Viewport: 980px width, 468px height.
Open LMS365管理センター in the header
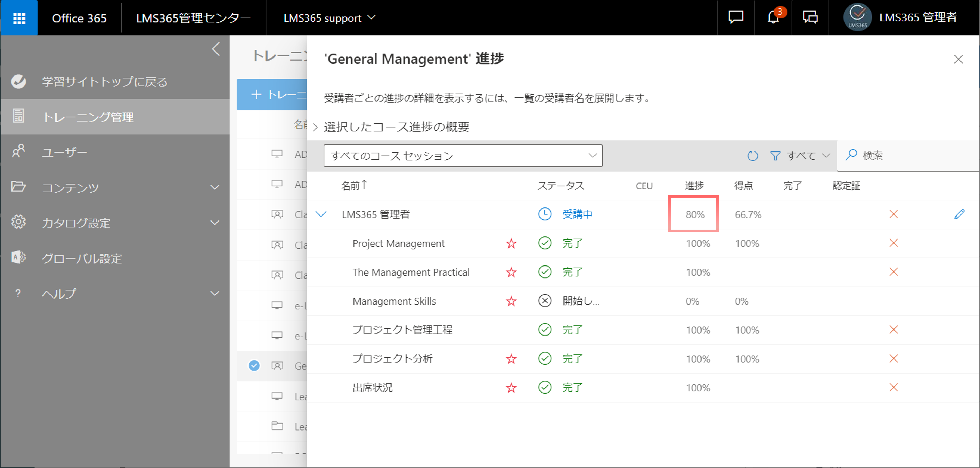(193, 18)
